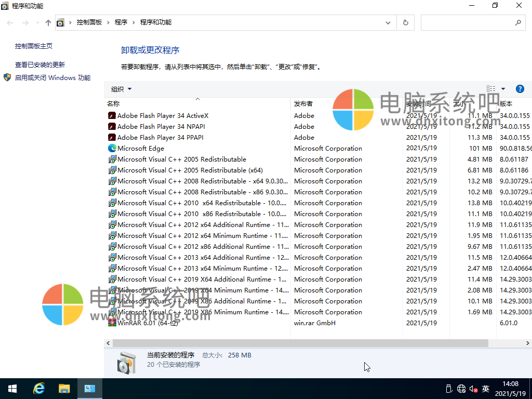Switch the input language 英 indicator

[485, 388]
